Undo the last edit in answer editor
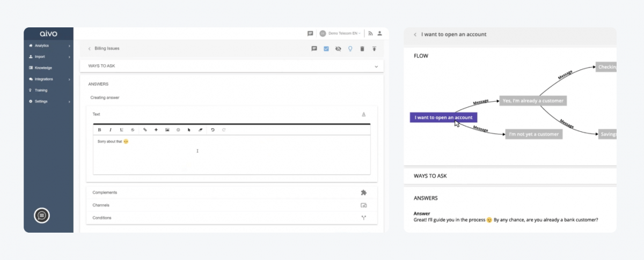The image size is (644, 260). click(x=213, y=130)
